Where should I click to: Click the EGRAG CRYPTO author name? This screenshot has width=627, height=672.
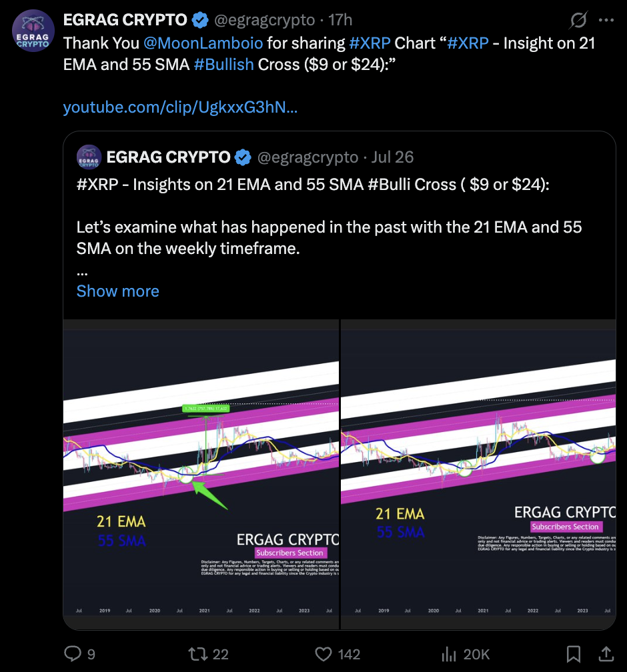tap(125, 20)
